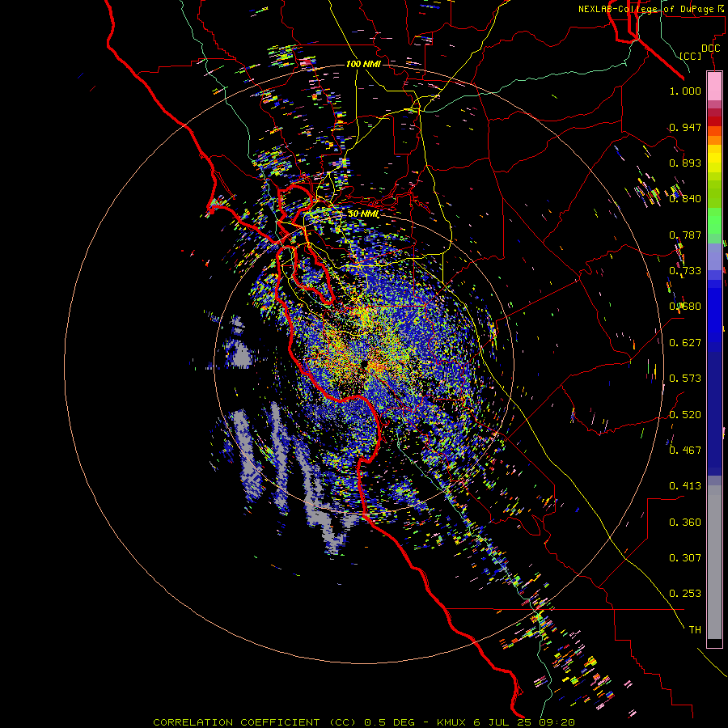Select the 0.680 color scale value
This screenshot has width=728, height=728.
tap(685, 307)
